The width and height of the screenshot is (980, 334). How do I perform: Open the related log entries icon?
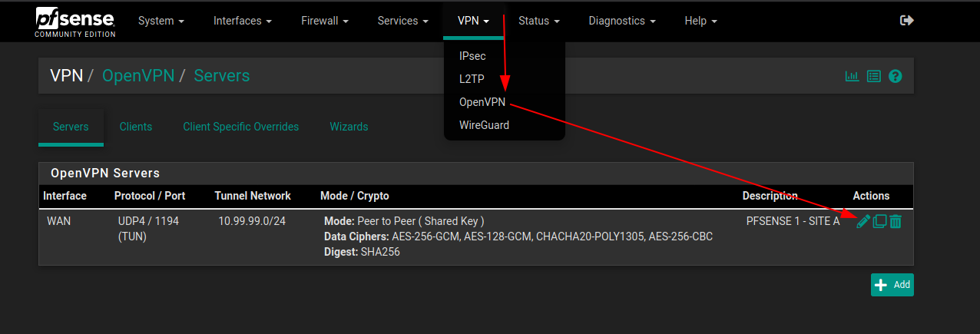(873, 76)
